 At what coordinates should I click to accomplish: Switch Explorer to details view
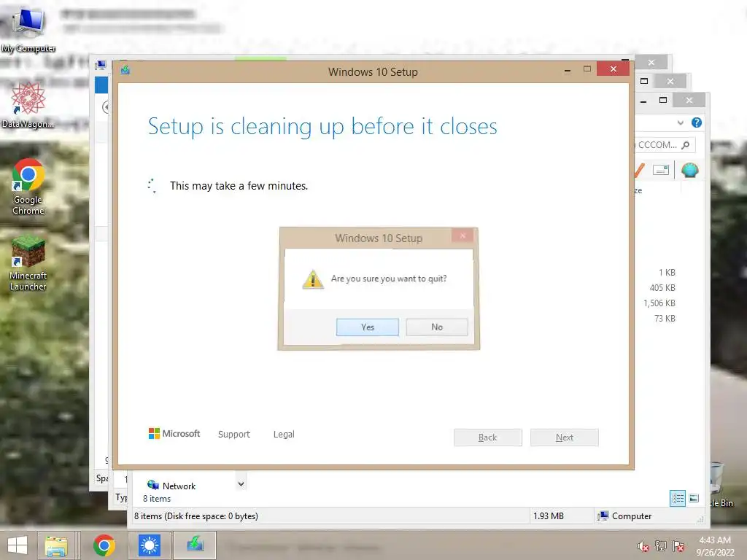pos(678,499)
